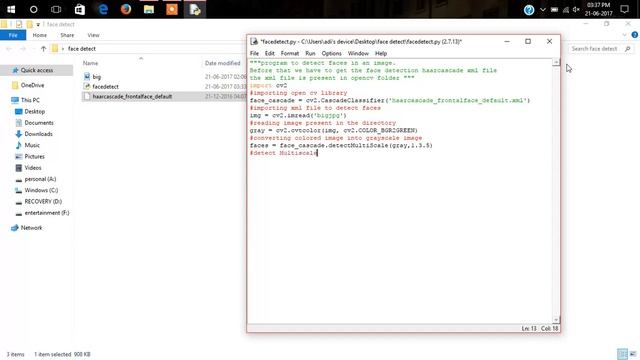
Task: Click the face detect address bar path
Action: 82,49
